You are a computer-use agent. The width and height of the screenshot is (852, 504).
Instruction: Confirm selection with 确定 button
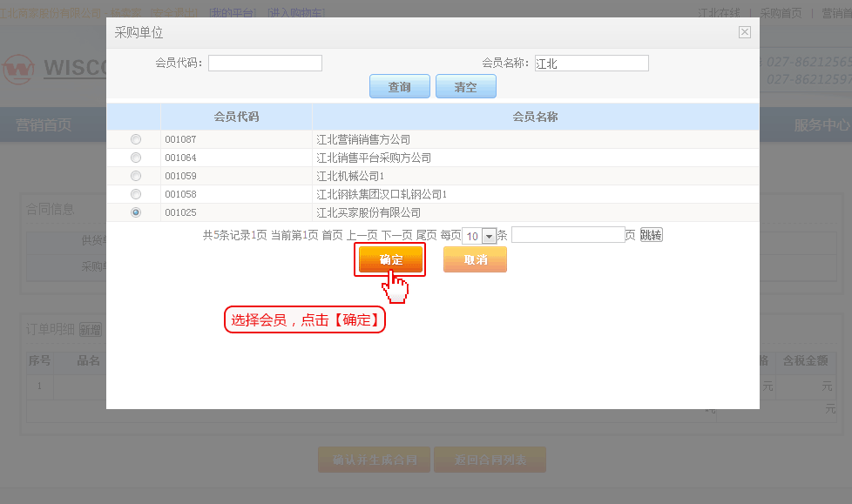390,259
